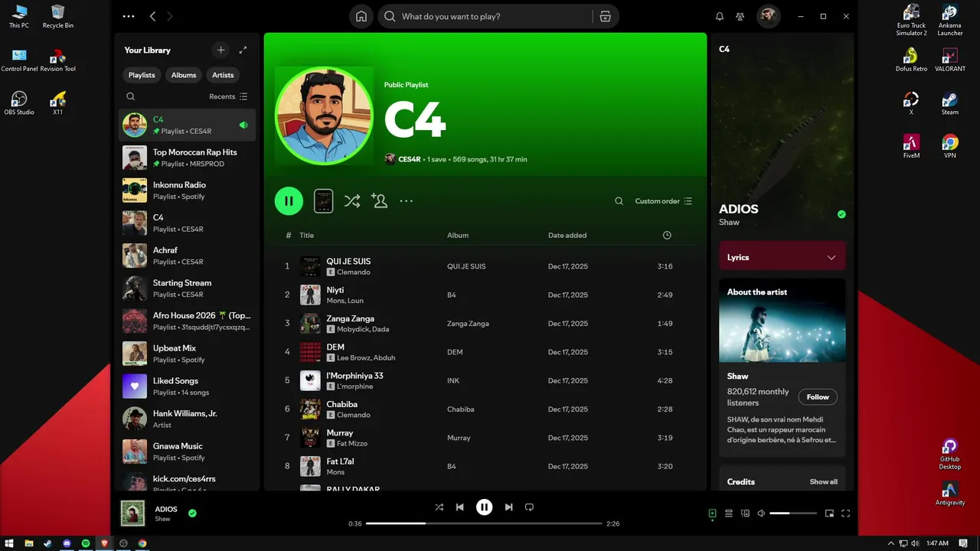Viewport: 980px width, 551px height.
Task: Search within the playlist magnifier icon
Action: click(619, 201)
